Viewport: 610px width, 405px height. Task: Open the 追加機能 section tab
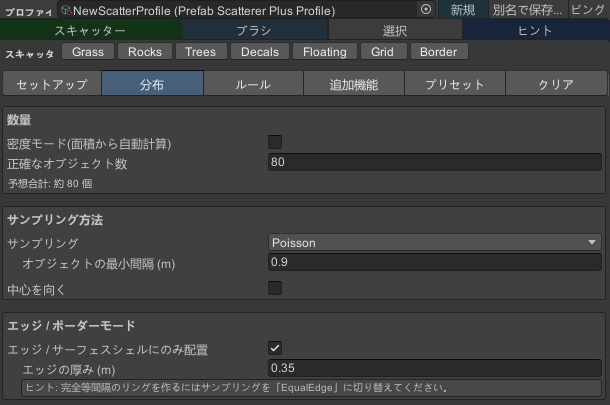coord(354,83)
